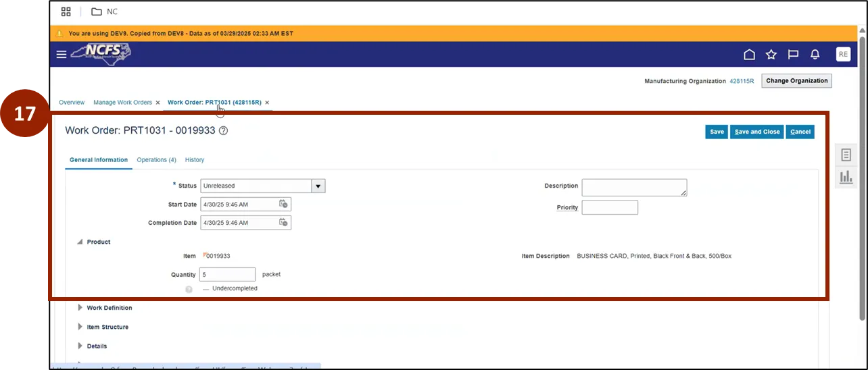Open the History tab

(195, 160)
